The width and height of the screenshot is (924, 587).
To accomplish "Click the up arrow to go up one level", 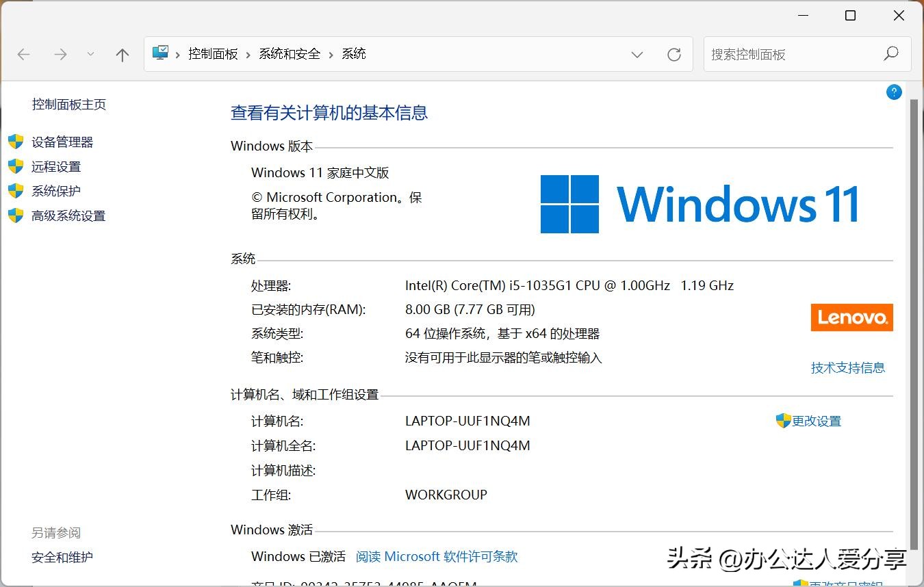I will tap(123, 54).
